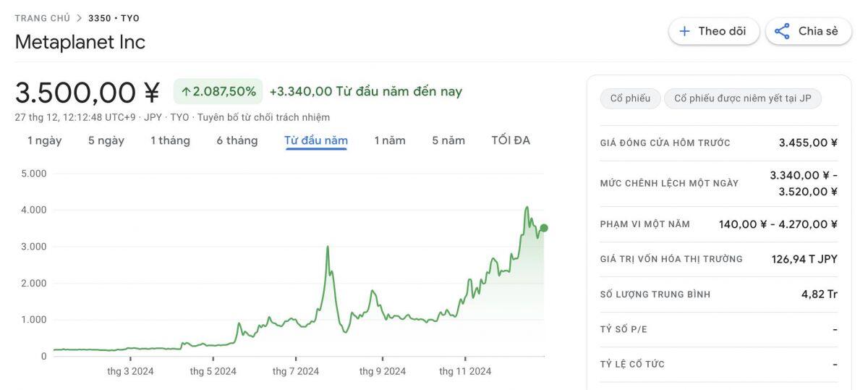Select the Từ đầu năm range tab
Image resolution: width=868 pixels, height=390 pixels.
click(x=316, y=140)
